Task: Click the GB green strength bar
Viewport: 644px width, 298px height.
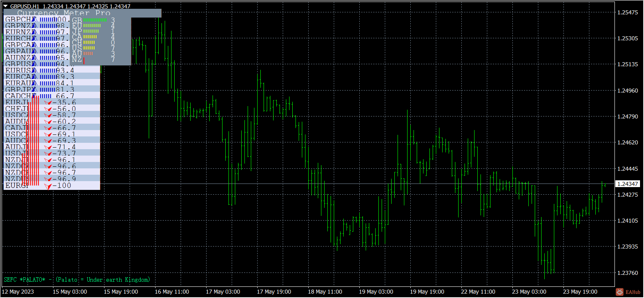Action: (x=95, y=20)
